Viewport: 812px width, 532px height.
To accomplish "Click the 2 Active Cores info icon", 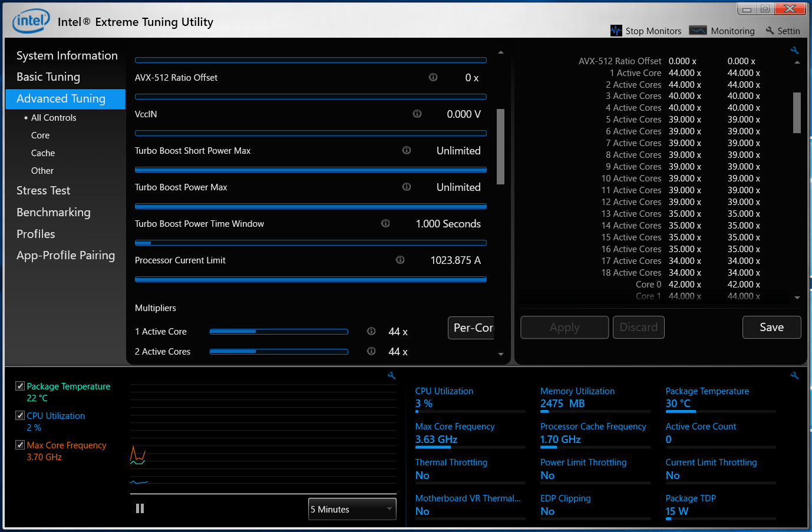I will click(371, 351).
